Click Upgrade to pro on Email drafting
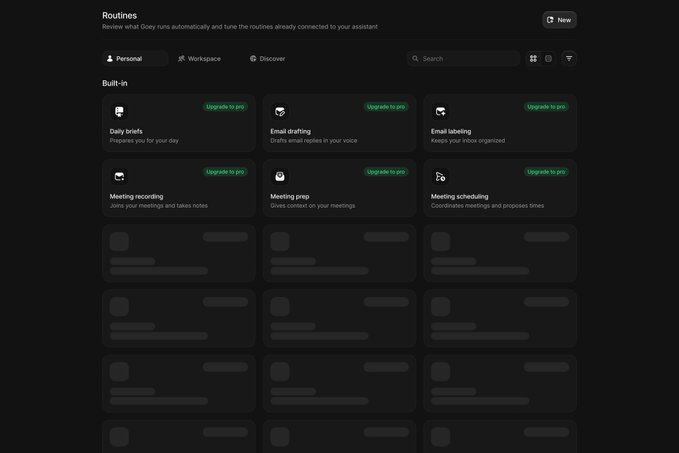 pos(386,107)
